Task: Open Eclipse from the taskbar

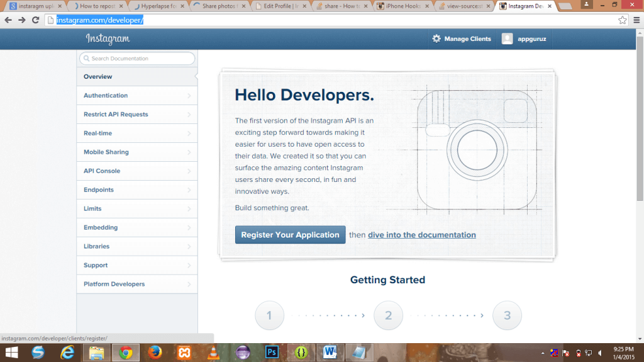Action: [x=243, y=353]
